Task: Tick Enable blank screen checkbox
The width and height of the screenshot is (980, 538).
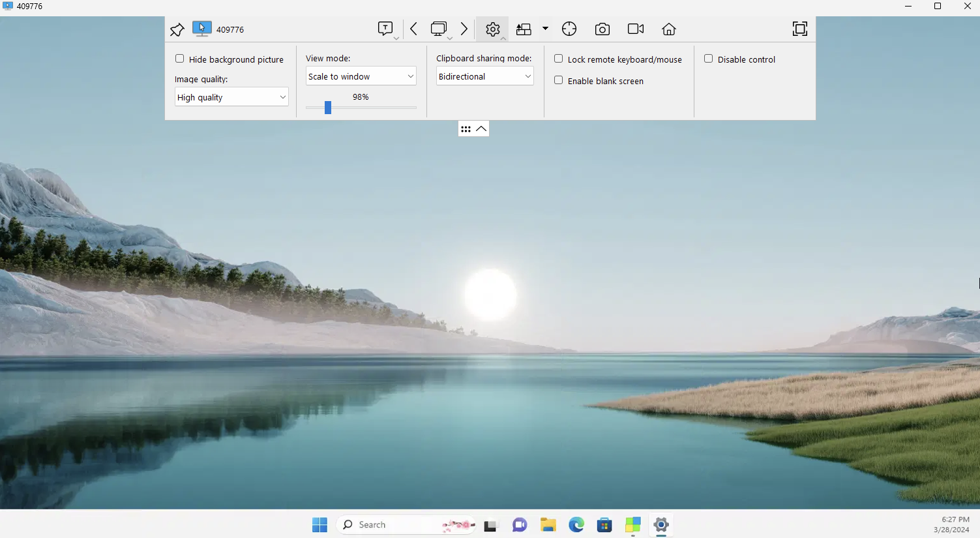Action: point(559,80)
